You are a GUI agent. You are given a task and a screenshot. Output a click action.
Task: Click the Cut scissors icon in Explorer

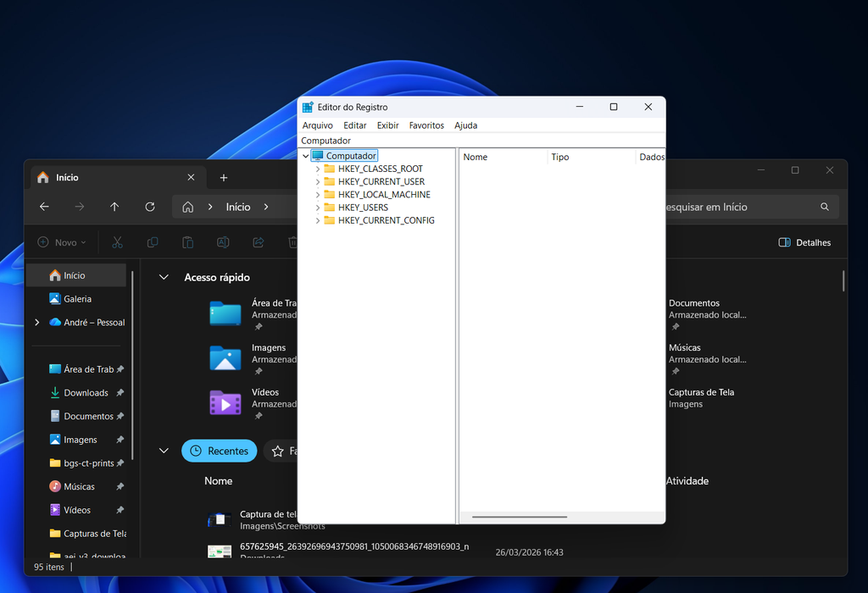click(x=117, y=242)
